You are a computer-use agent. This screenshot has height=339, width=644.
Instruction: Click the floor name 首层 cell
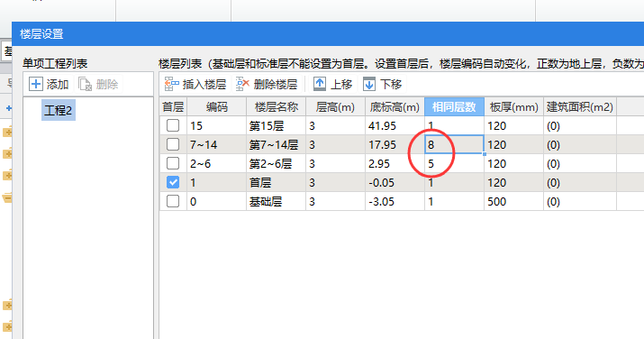point(276,182)
